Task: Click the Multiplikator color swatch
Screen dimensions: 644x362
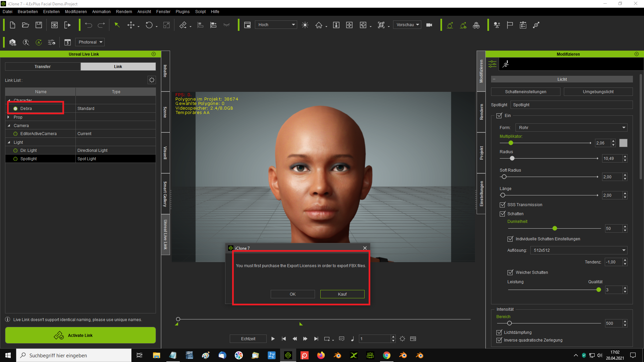Action: [623, 143]
